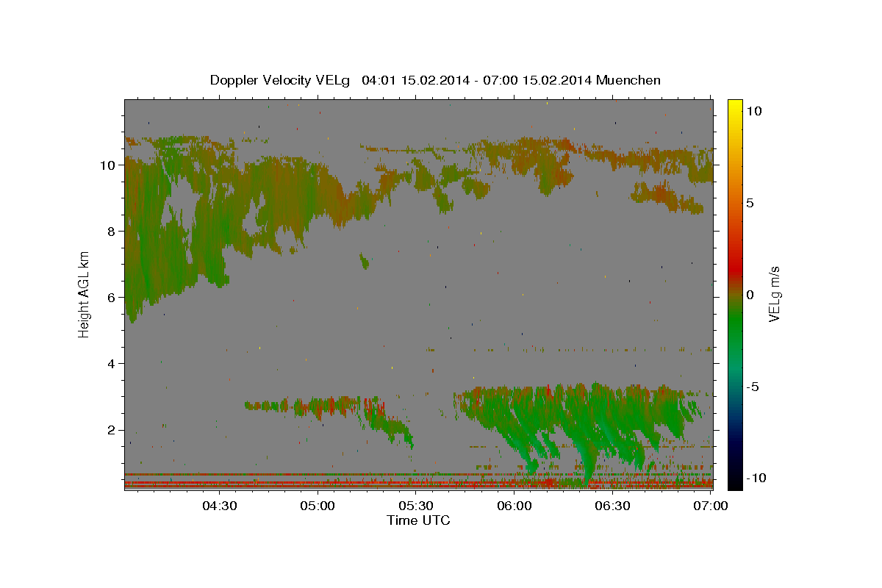
Task: Click the height tick label 10
Action: coord(110,165)
